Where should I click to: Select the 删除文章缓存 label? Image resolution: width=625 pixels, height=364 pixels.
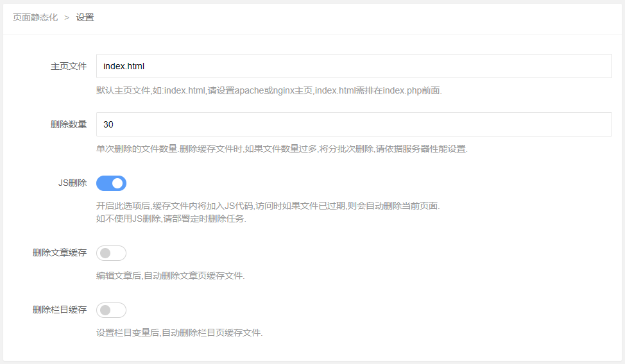[60, 253]
